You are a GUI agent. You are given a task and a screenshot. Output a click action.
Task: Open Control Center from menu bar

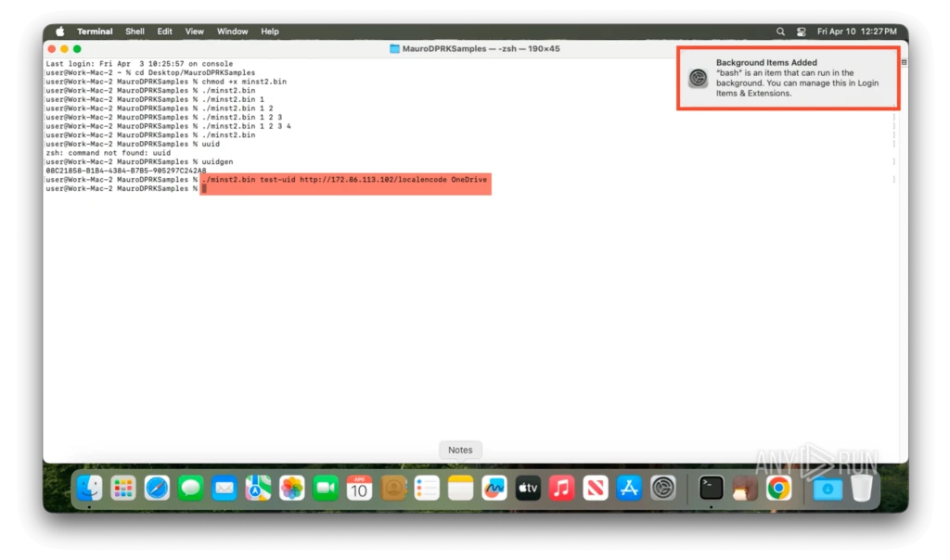pos(801,32)
